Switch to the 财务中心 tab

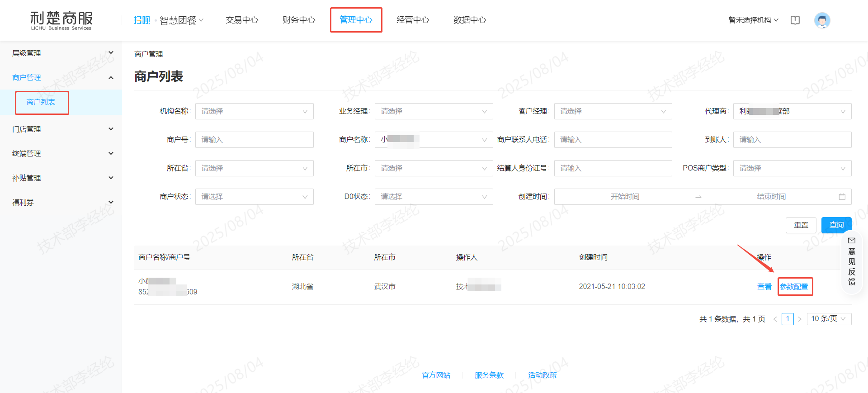tap(299, 20)
